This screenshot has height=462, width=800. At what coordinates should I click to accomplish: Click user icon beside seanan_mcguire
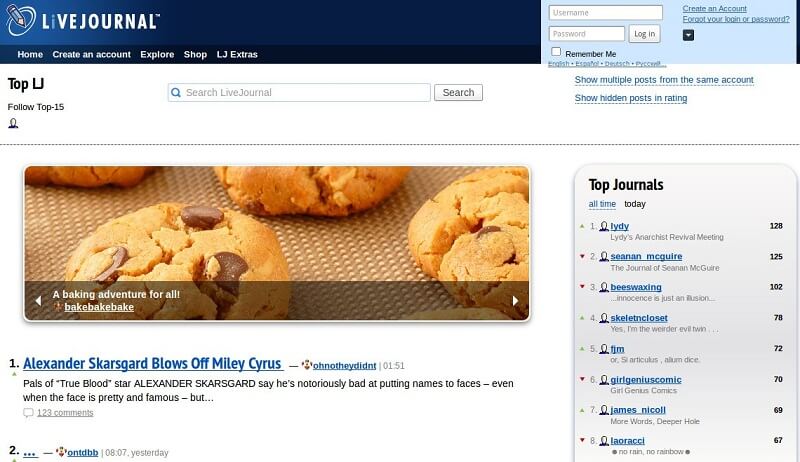point(604,256)
